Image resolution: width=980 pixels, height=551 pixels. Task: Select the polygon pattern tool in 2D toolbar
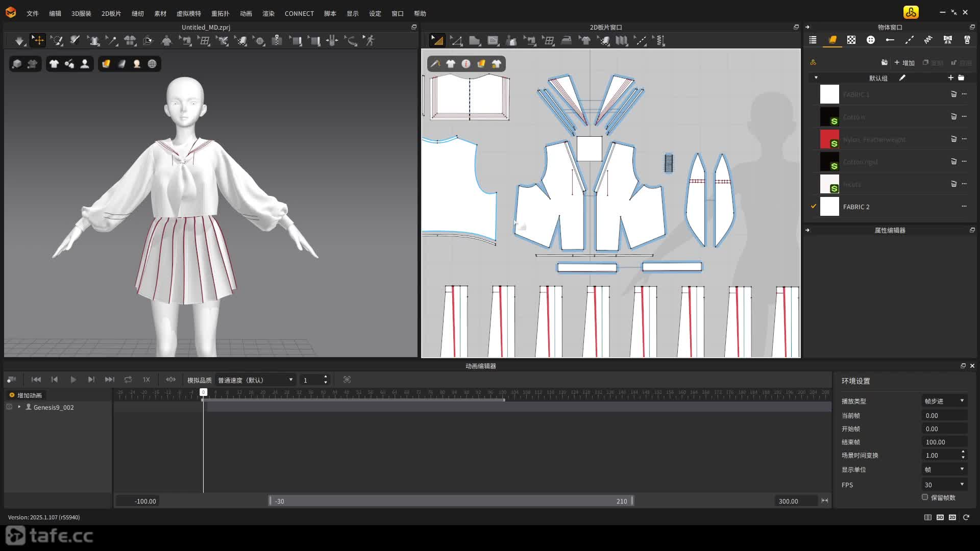click(x=474, y=40)
